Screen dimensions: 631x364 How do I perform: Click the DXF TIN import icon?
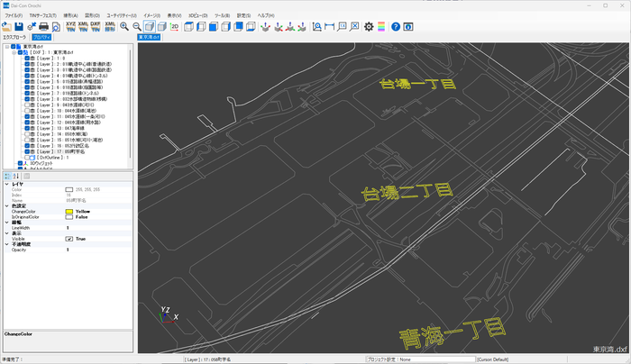pyautogui.click(x=96, y=26)
